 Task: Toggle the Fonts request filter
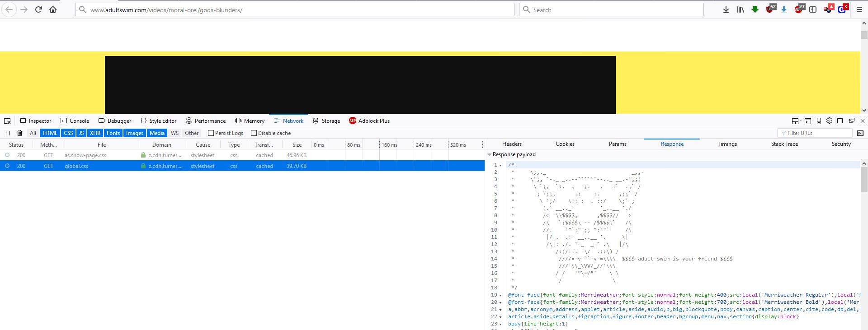coord(113,133)
